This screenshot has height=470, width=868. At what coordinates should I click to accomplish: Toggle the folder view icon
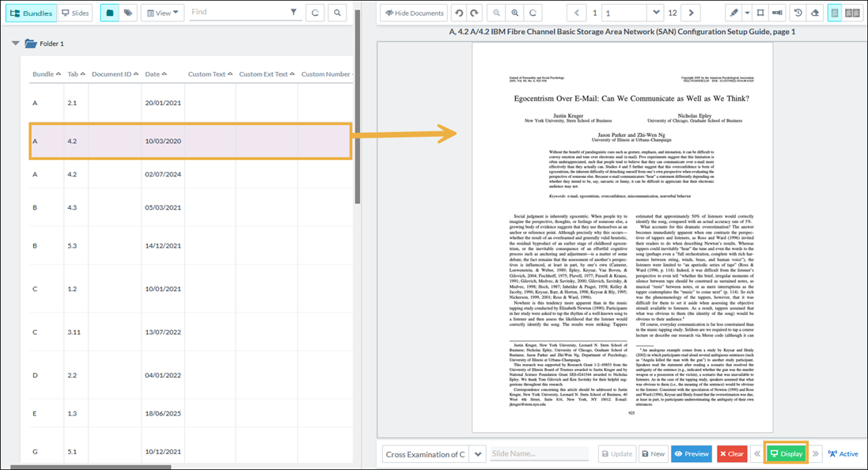pyautogui.click(x=110, y=13)
